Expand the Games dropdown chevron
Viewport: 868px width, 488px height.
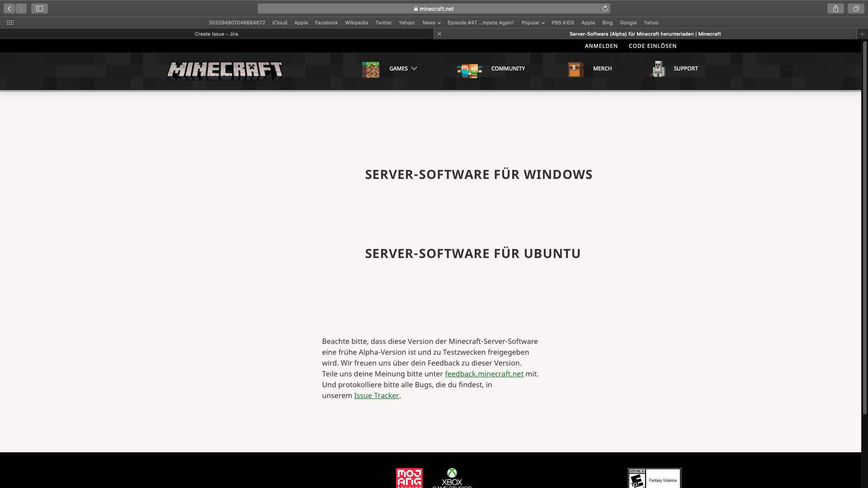click(414, 69)
